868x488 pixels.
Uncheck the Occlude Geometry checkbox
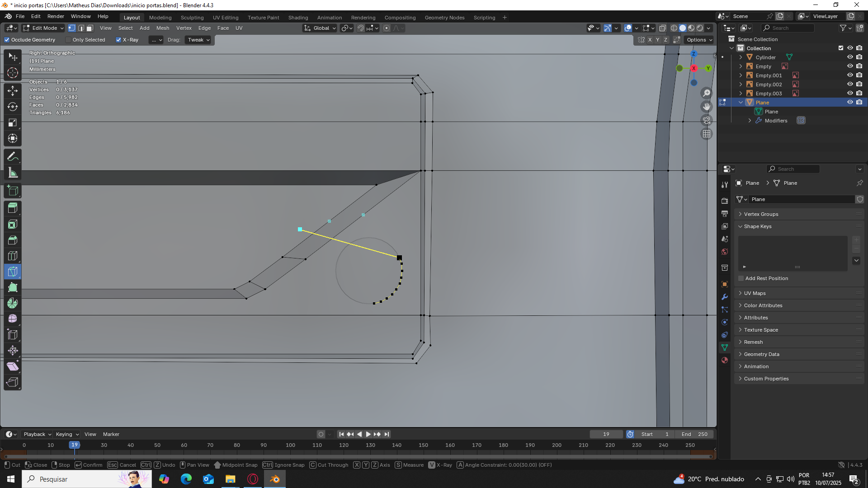(7, 40)
